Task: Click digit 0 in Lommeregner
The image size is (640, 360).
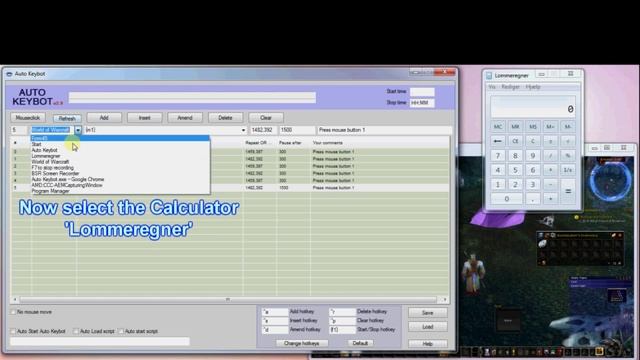Action: click(507, 199)
